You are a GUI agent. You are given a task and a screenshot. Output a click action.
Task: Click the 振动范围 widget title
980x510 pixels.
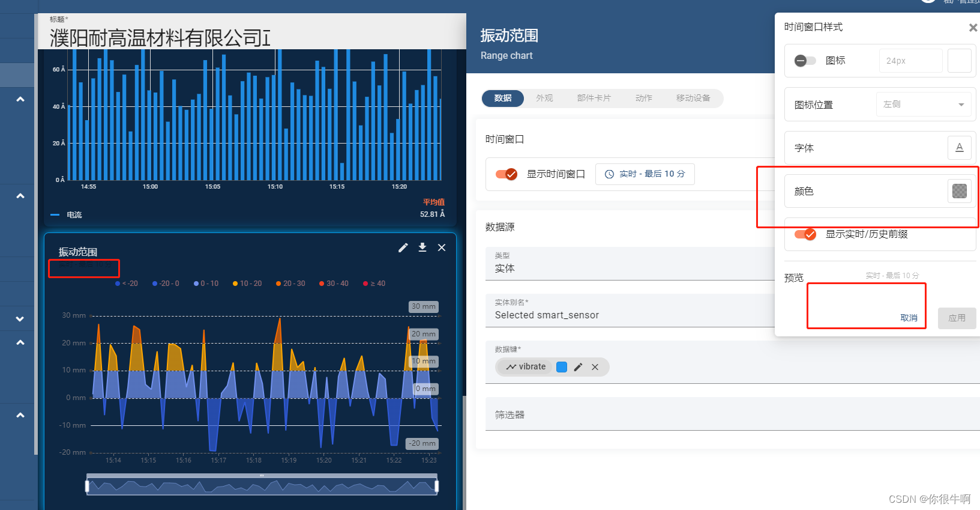coord(78,252)
